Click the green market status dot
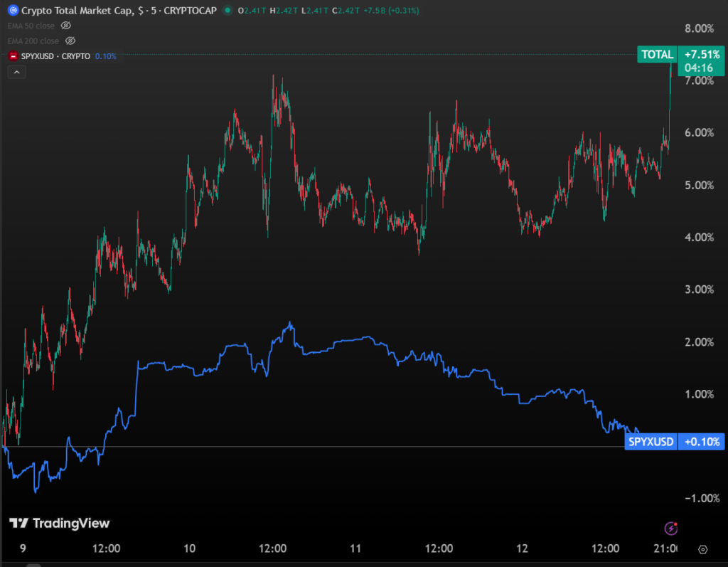The height and width of the screenshot is (567, 728). tap(227, 11)
